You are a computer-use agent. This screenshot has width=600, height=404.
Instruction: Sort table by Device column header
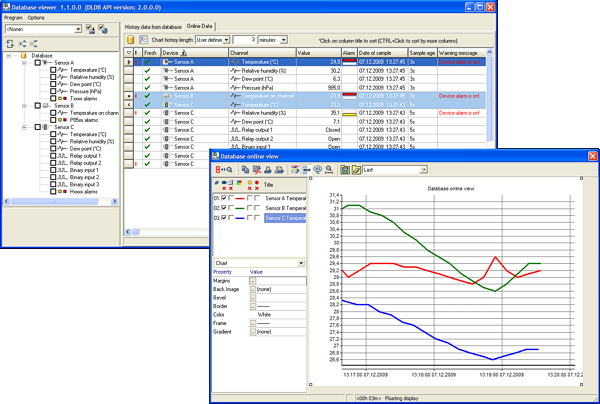point(195,53)
